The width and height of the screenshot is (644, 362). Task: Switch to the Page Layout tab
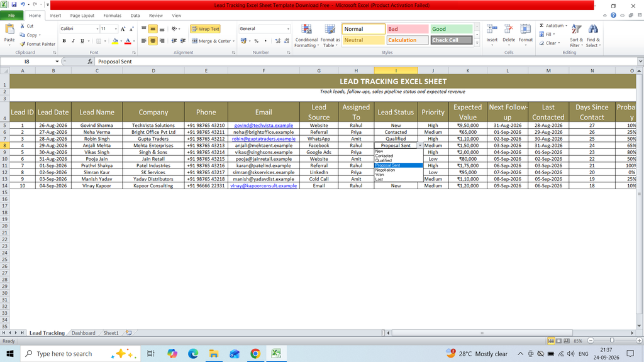(82, 16)
